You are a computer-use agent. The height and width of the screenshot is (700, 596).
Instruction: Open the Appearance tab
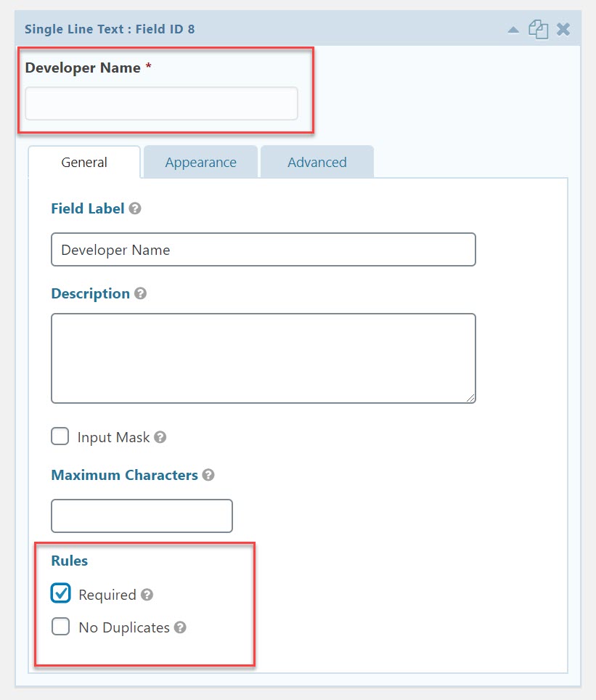(200, 162)
